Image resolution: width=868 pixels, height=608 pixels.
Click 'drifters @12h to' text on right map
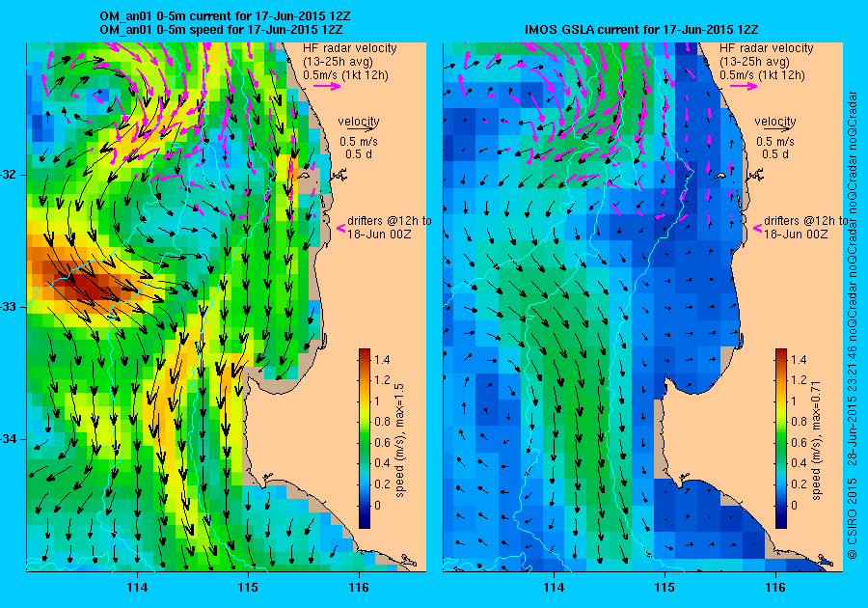[805, 220]
